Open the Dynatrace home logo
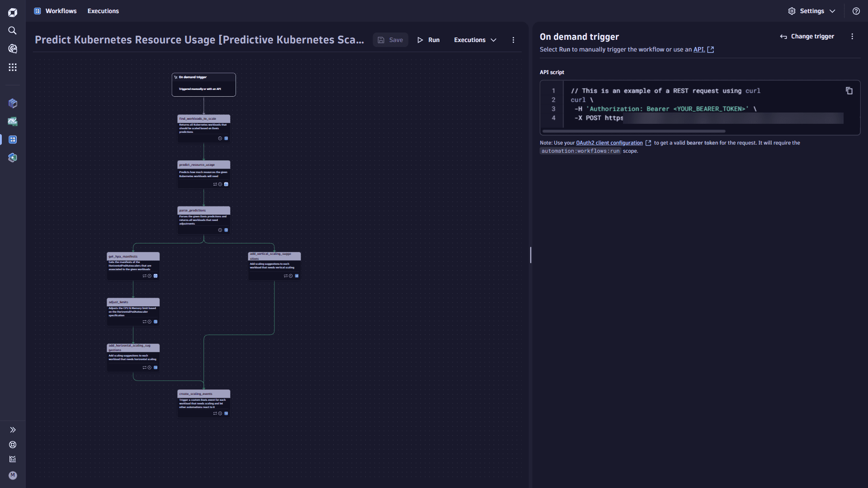Image resolution: width=868 pixels, height=488 pixels. click(13, 13)
